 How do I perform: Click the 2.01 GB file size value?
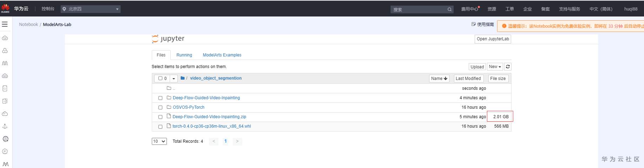click(x=501, y=117)
